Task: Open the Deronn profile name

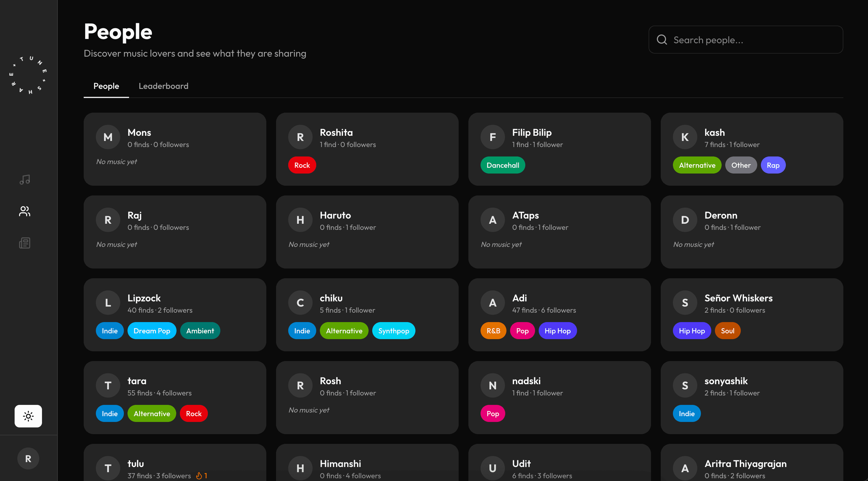Action: pyautogui.click(x=721, y=215)
